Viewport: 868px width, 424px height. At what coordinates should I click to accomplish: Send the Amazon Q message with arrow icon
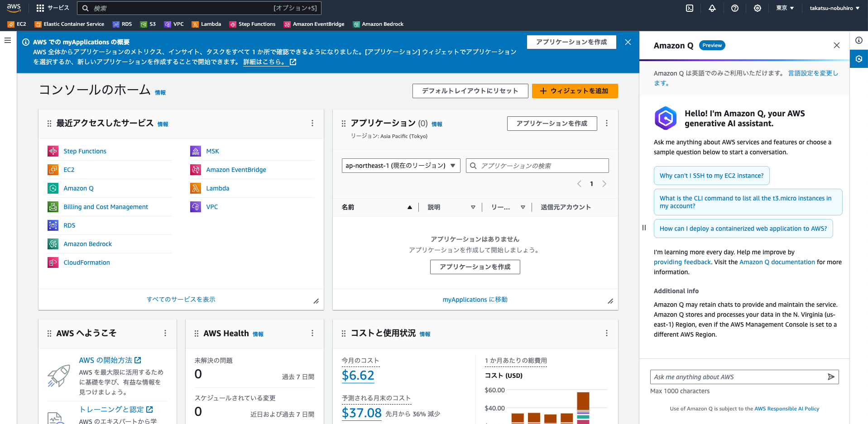tap(831, 377)
